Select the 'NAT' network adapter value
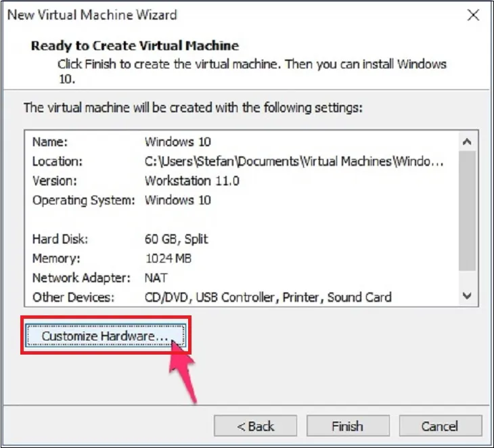Image resolution: width=494 pixels, height=448 pixels. coord(156,278)
